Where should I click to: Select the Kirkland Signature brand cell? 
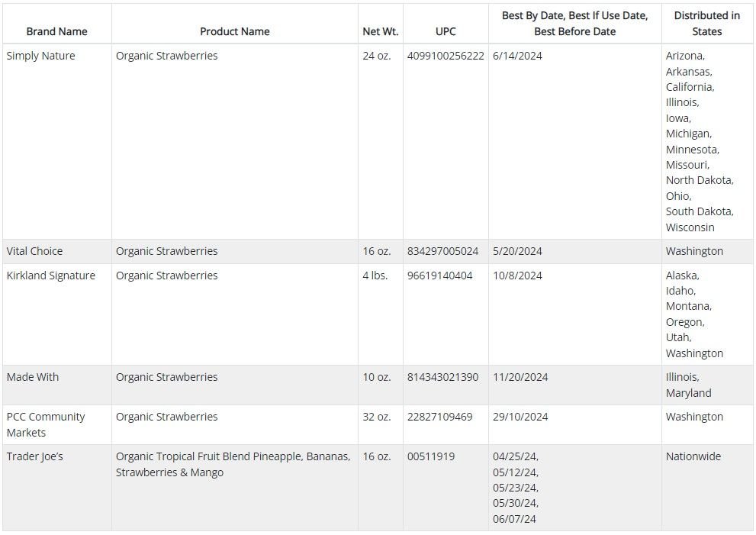click(51, 276)
